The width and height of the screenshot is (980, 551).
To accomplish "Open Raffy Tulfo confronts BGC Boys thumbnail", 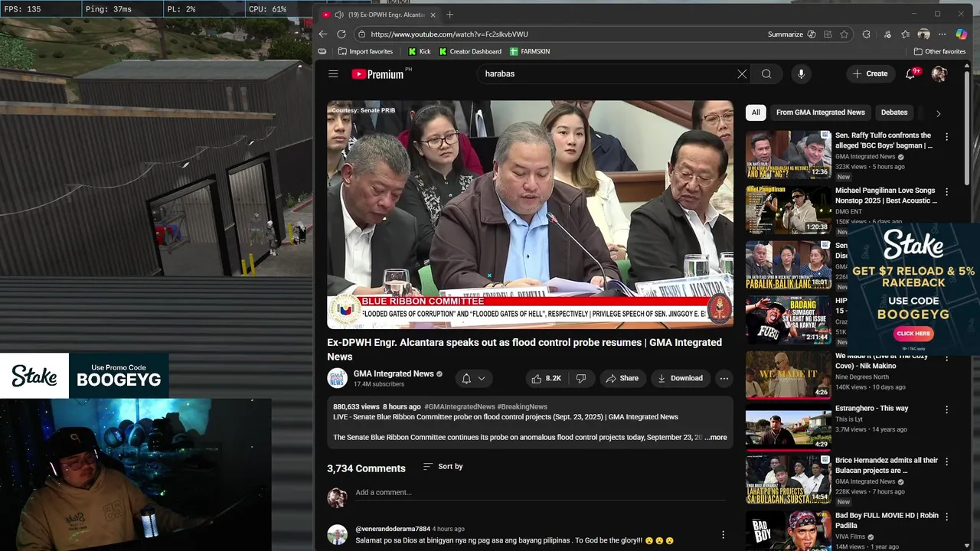I will [x=789, y=154].
